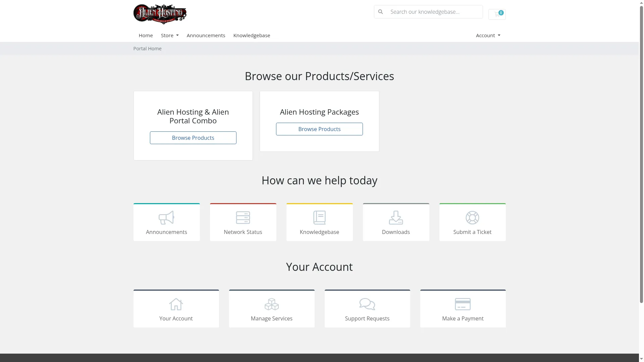Click the Your Account house icon
The height and width of the screenshot is (362, 644).
click(x=176, y=304)
